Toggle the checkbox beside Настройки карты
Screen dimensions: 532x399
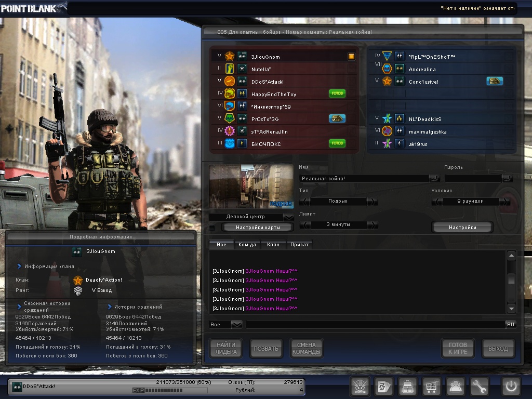[x=212, y=228]
